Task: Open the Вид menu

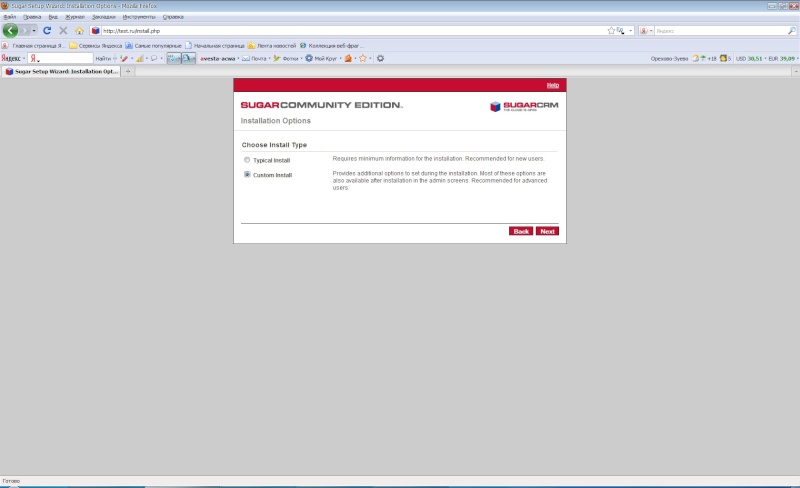Action: [x=53, y=17]
